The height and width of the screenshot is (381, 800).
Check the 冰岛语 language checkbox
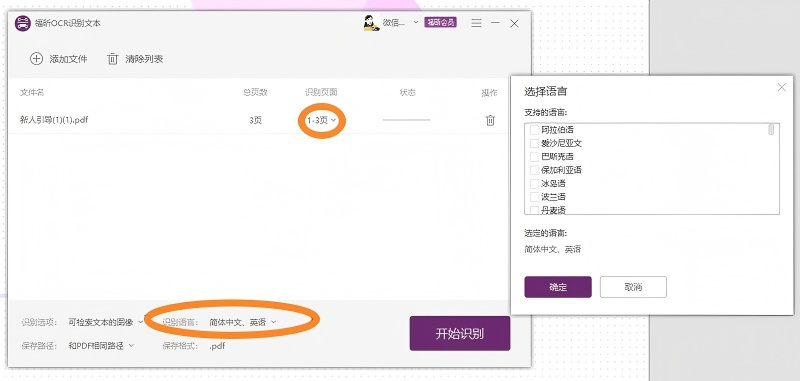tap(534, 183)
